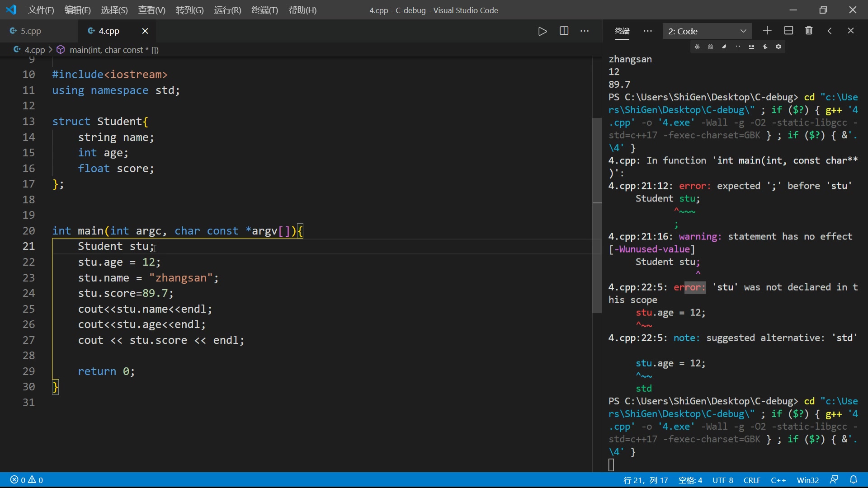Screen dimensions: 868x488
Task: Toggle IME half/full-width moon icon
Action: click(x=724, y=47)
